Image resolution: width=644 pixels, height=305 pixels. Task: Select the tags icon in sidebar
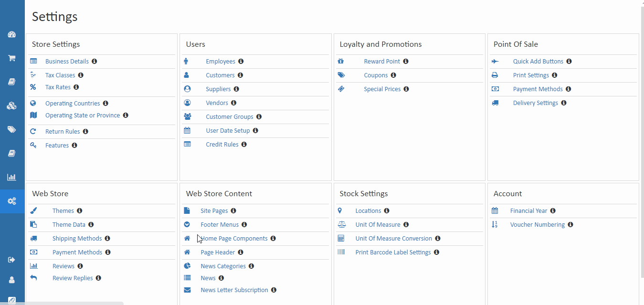[x=12, y=129]
